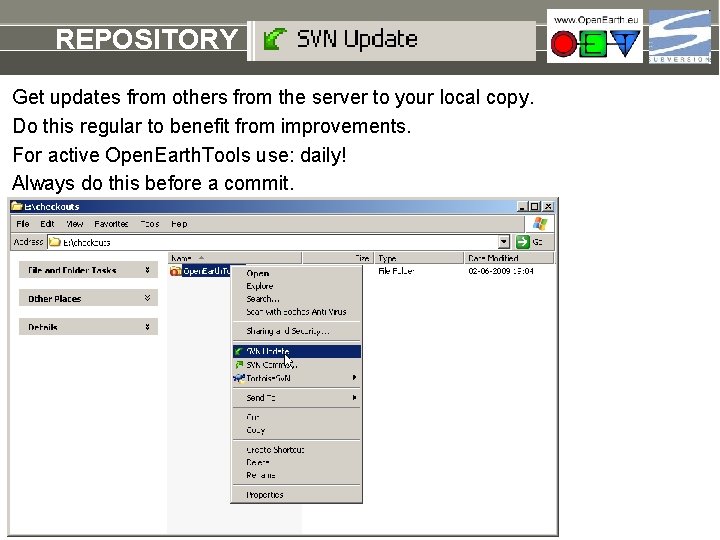Select Sharing and Security...
Viewport: 720px width, 540px height.
pyautogui.click(x=297, y=331)
